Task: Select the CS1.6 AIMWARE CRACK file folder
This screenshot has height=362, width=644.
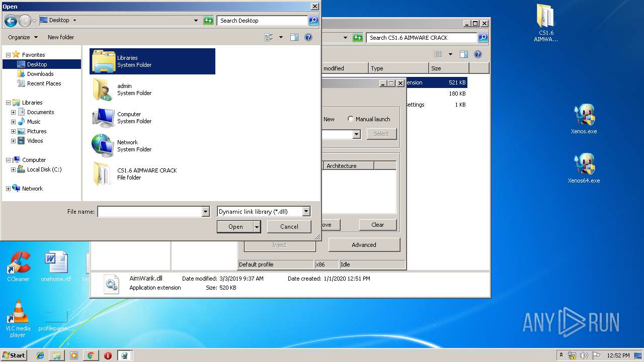Action: point(152,174)
